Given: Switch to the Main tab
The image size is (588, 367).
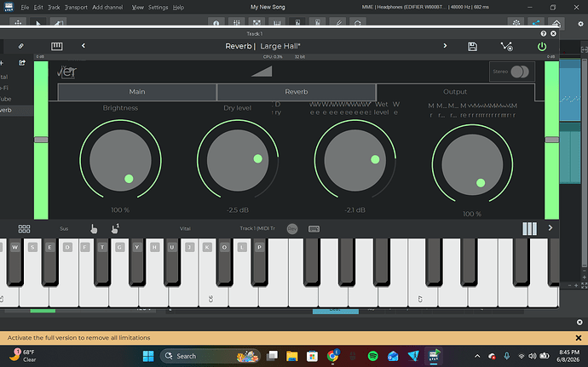Looking at the screenshot, I should tap(137, 92).
